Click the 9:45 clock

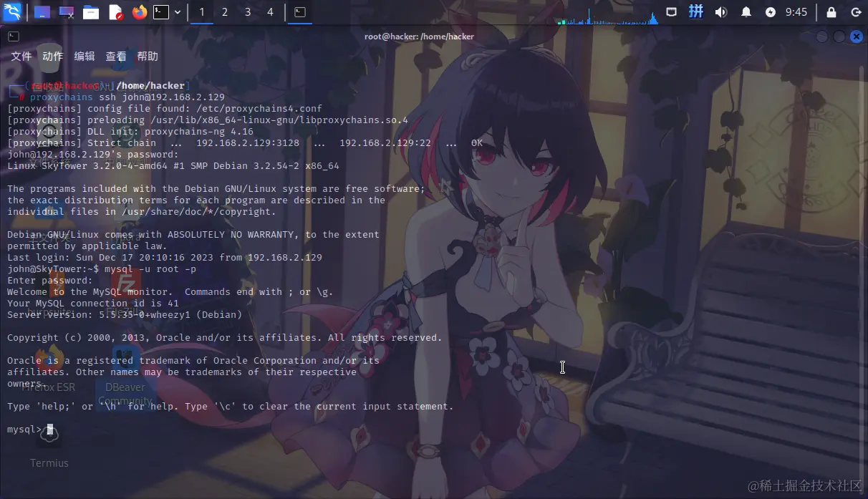coord(796,12)
